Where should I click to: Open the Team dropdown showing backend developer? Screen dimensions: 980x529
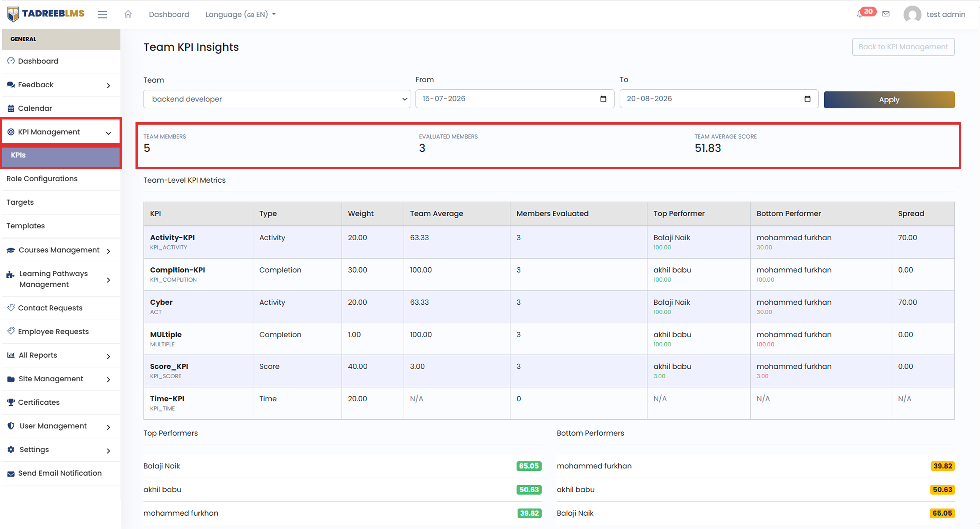coord(277,99)
